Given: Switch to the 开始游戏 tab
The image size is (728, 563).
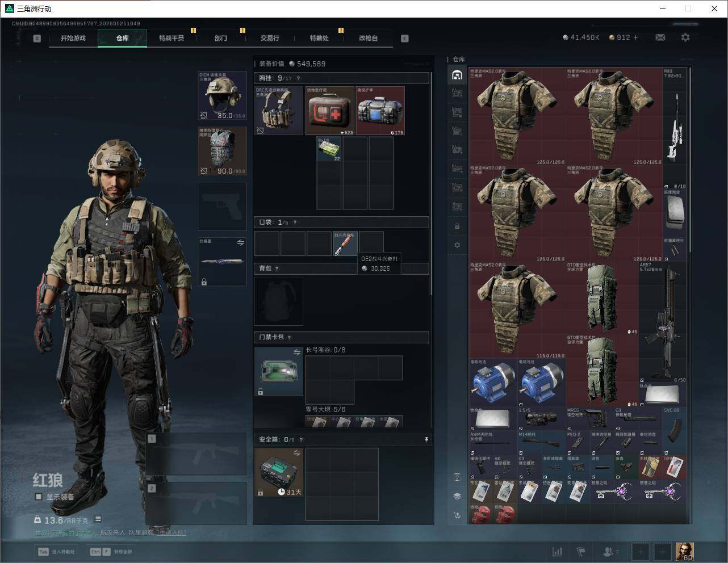Looking at the screenshot, I should [73, 39].
